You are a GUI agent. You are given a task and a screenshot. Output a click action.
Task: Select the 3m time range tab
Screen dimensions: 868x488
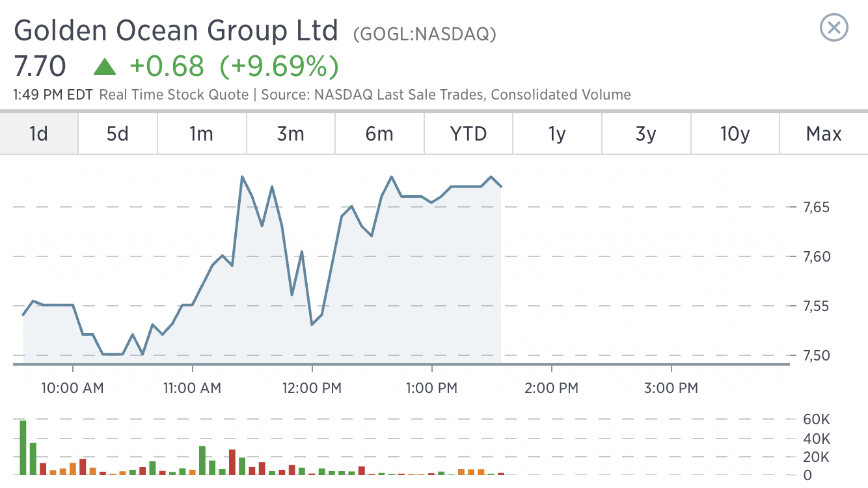pyautogui.click(x=290, y=134)
